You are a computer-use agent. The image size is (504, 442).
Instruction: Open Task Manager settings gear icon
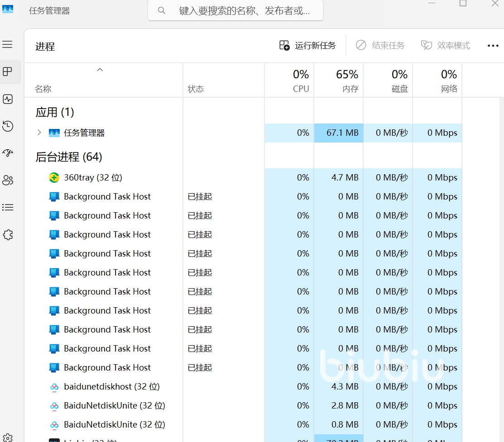[7, 438]
